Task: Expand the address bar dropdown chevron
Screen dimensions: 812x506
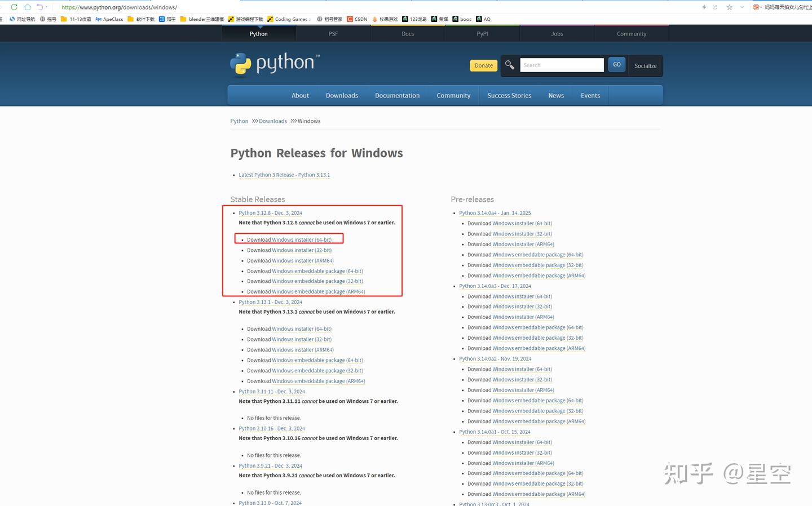Action: [x=742, y=7]
